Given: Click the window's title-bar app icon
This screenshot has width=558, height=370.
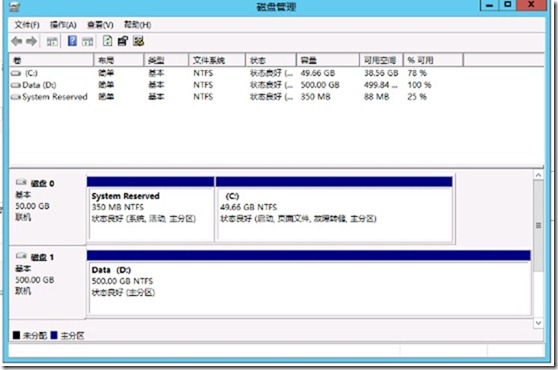Looking at the screenshot, I should [14, 7].
